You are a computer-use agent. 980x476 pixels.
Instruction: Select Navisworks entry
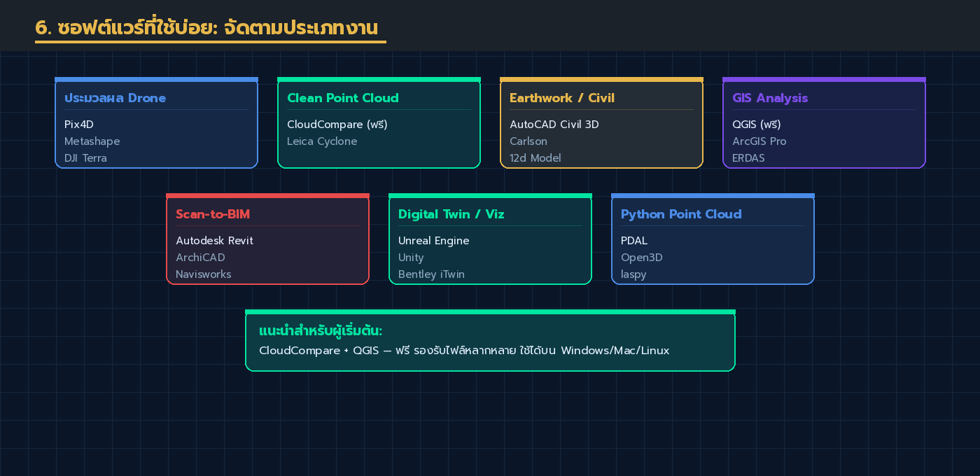[x=204, y=274]
